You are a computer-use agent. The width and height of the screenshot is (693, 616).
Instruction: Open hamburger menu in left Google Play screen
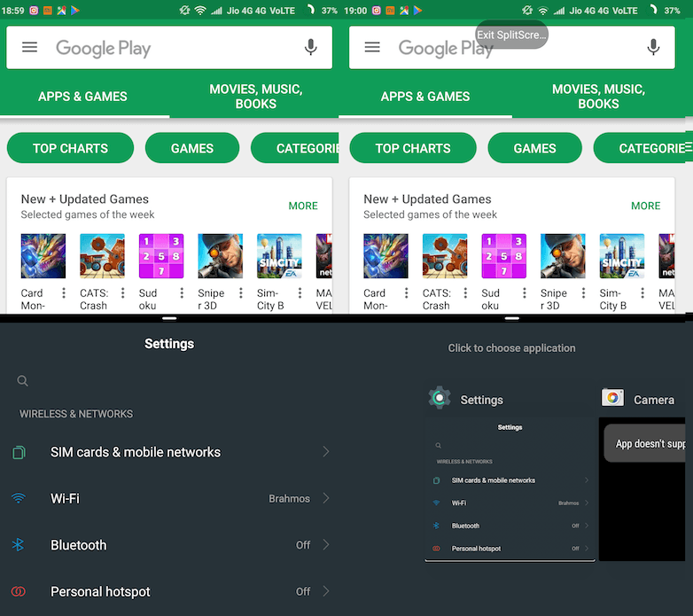29,47
